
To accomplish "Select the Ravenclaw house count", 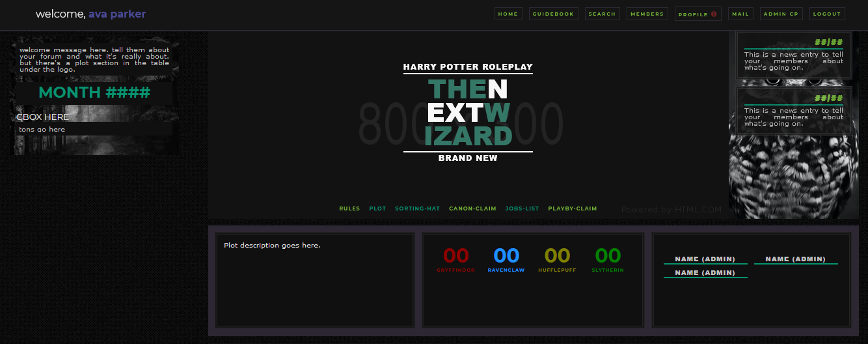I will (x=506, y=259).
